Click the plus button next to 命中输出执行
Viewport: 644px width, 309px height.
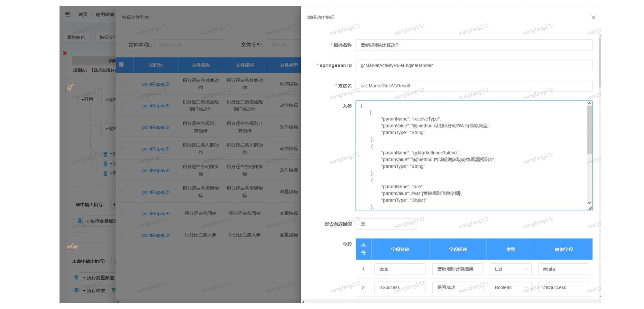pyautogui.click(x=113, y=204)
